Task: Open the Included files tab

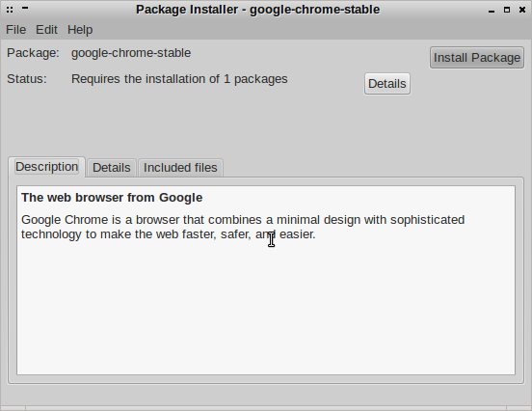Action: pyautogui.click(x=180, y=168)
